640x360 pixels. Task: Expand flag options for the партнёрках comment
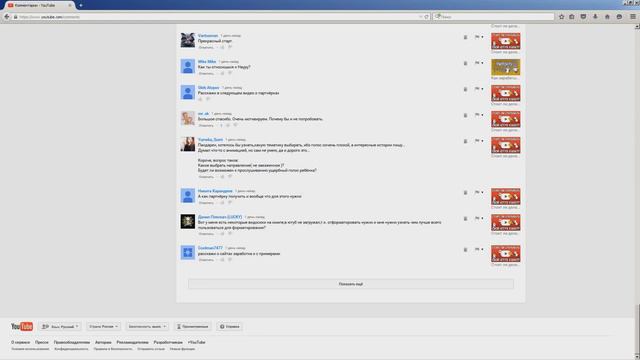(479, 89)
